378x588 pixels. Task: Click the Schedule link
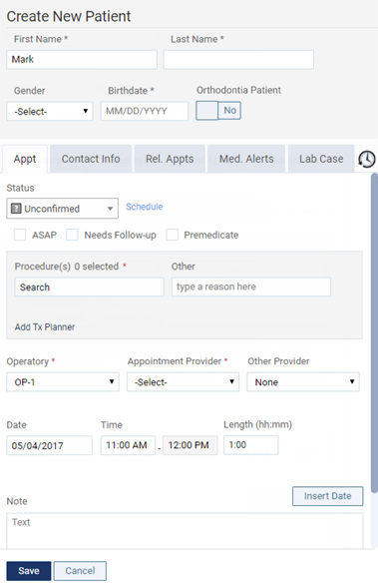click(x=145, y=207)
